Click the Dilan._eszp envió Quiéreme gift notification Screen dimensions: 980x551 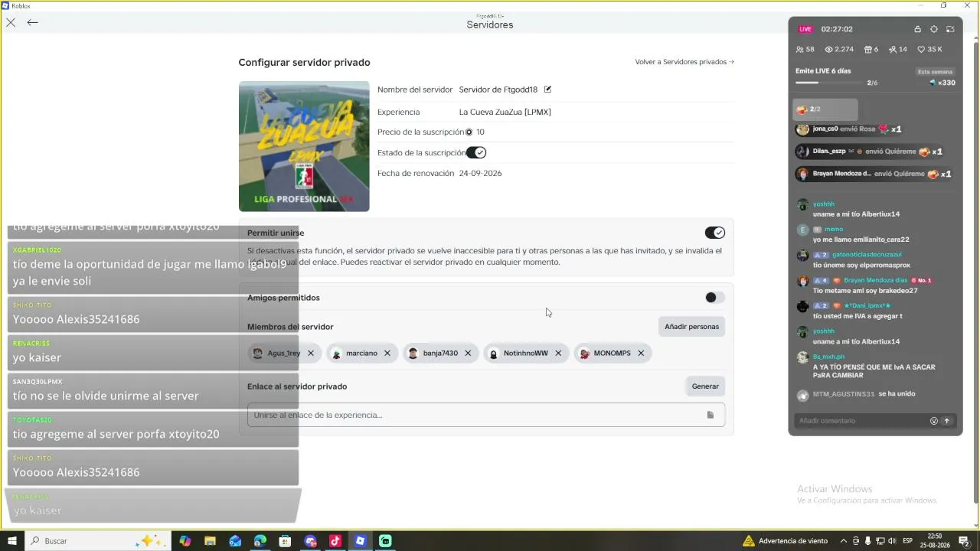point(870,152)
